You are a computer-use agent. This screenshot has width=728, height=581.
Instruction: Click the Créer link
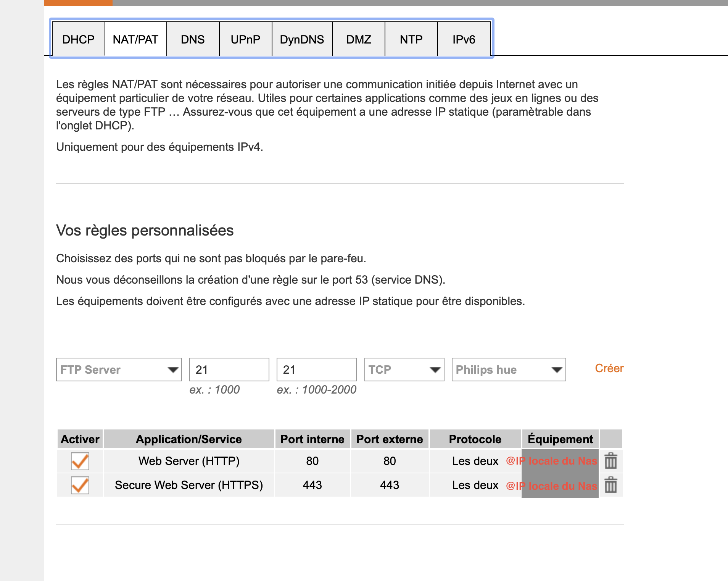click(609, 368)
